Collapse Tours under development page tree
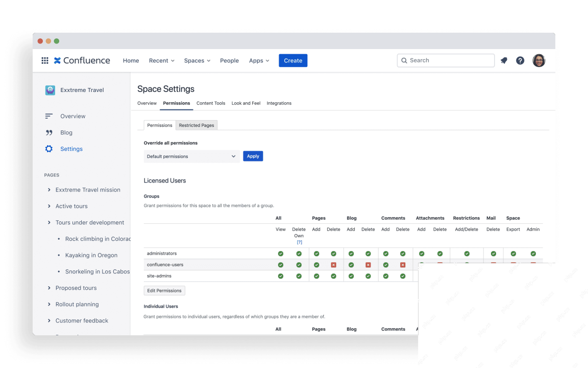Viewport: 588px width, 368px height. [49, 223]
